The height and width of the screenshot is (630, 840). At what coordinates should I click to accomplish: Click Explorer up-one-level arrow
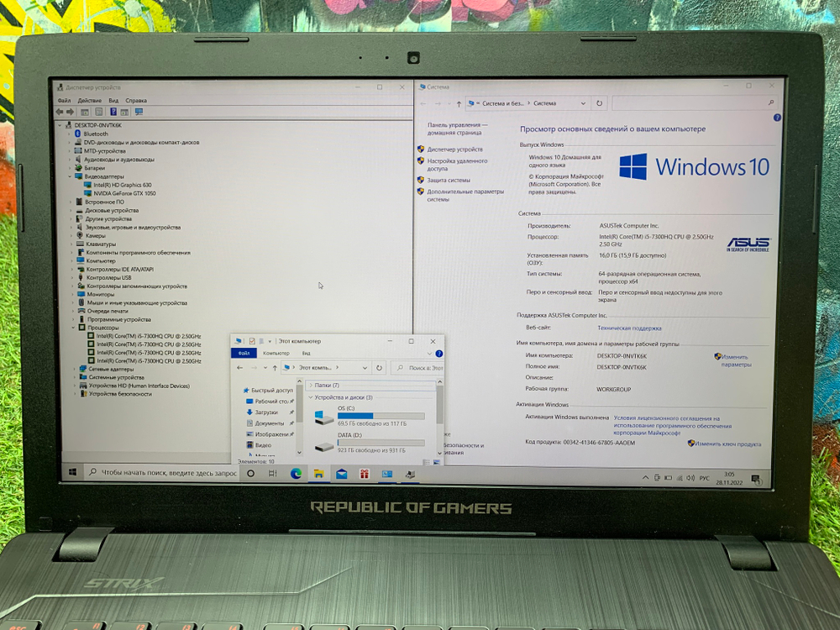point(275,368)
